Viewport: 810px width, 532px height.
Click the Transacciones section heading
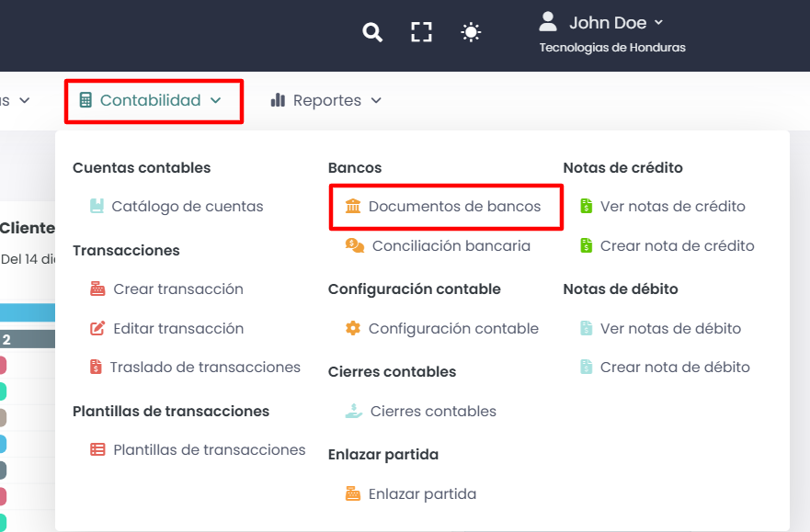coord(126,250)
